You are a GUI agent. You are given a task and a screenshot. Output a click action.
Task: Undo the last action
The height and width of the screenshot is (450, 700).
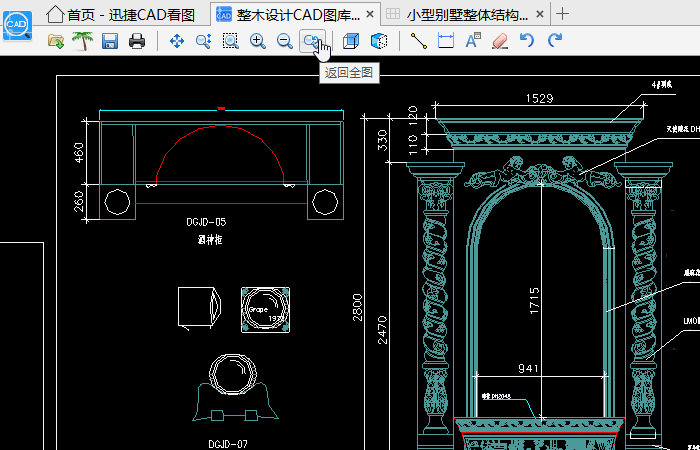pyautogui.click(x=527, y=41)
